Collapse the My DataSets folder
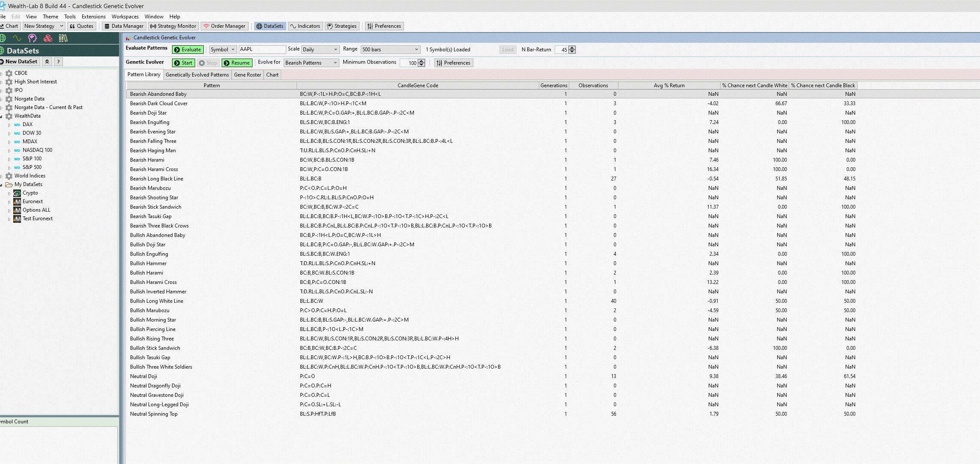This screenshot has height=464, width=980. (x=2, y=185)
